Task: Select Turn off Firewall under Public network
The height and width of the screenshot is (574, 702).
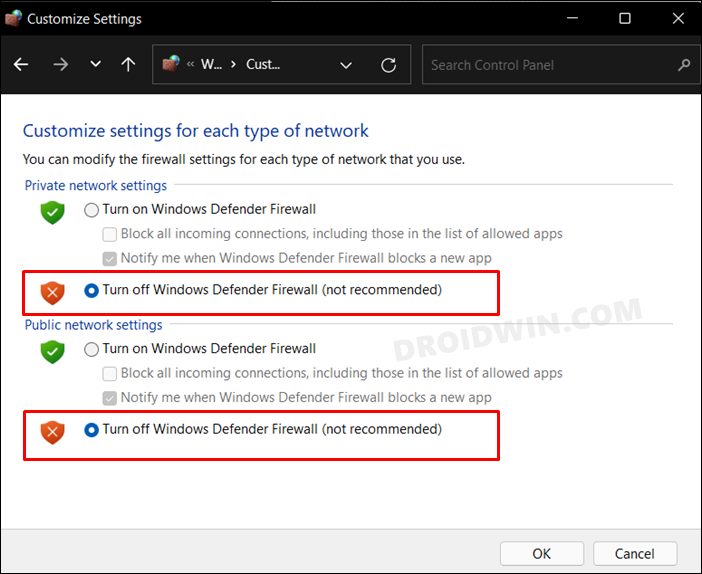Action: click(91, 430)
